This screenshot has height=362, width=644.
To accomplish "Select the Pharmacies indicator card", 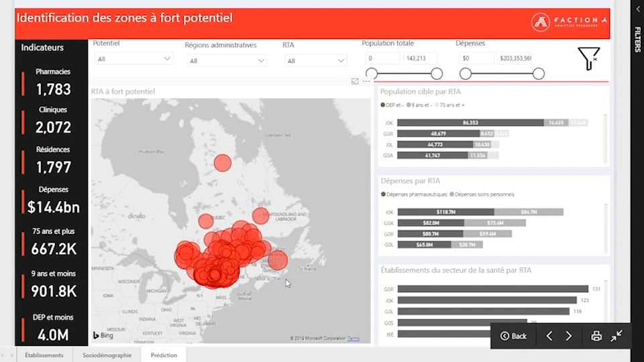I will point(53,82).
